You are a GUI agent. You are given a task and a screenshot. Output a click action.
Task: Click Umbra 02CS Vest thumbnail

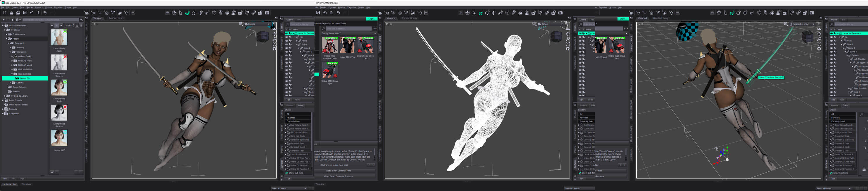click(x=347, y=45)
